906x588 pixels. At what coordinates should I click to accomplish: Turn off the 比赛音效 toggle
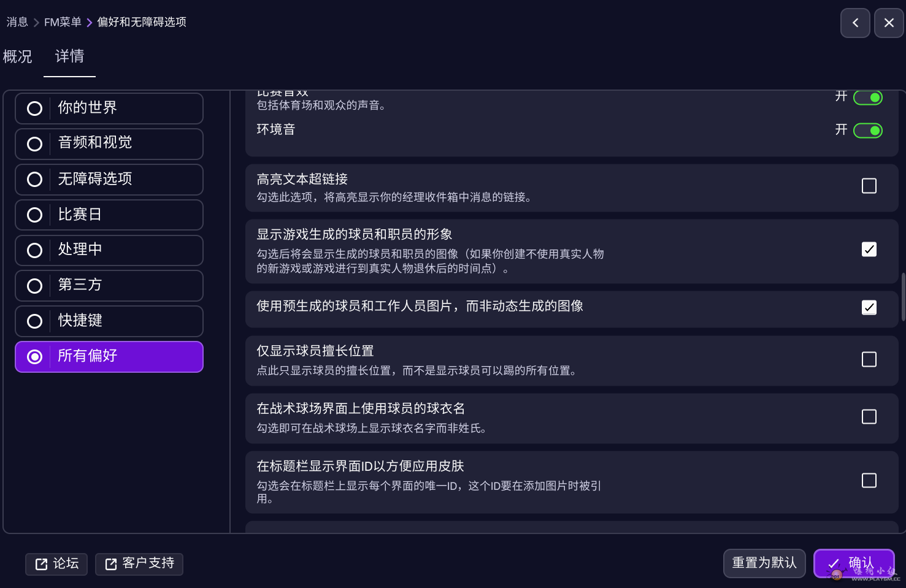[x=868, y=96]
